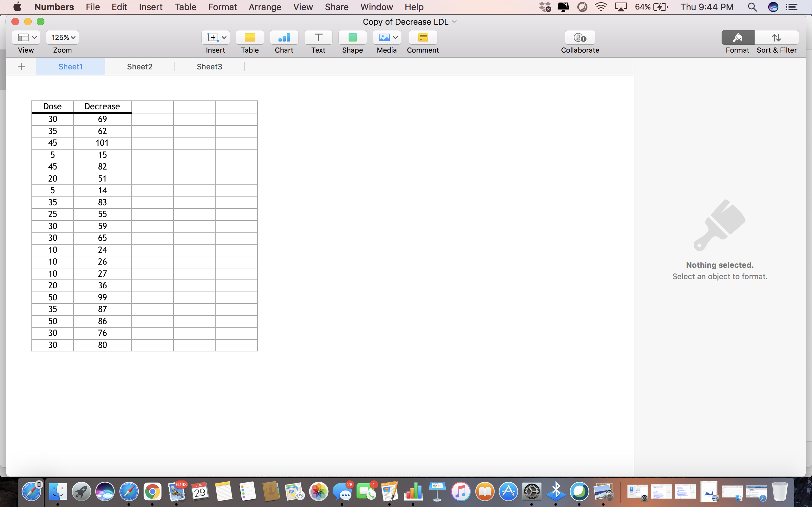
Task: Expand the document title chevron
Action: pos(454,22)
